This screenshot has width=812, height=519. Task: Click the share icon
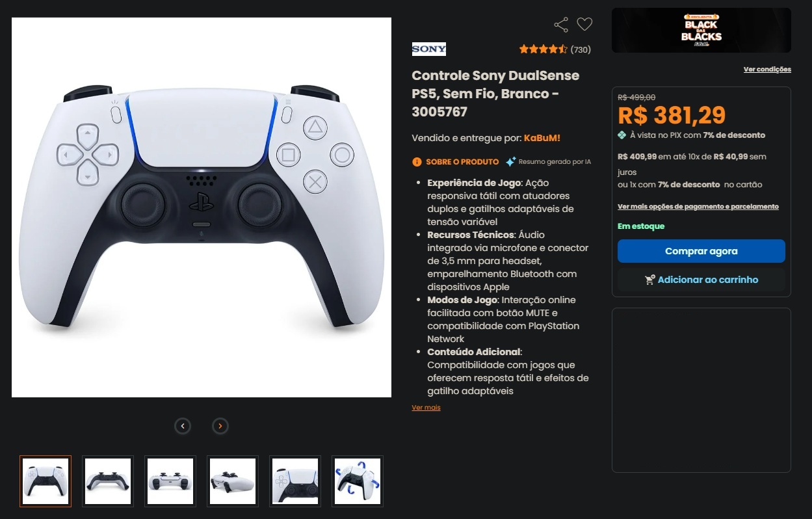(x=561, y=25)
